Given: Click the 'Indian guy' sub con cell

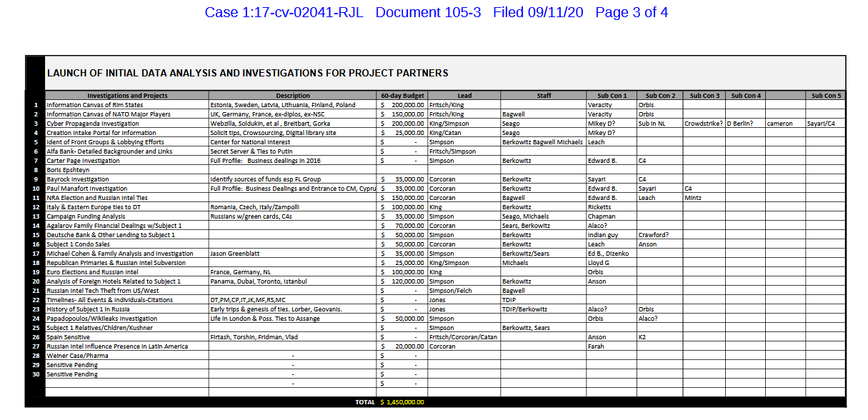Looking at the screenshot, I should [612, 235].
